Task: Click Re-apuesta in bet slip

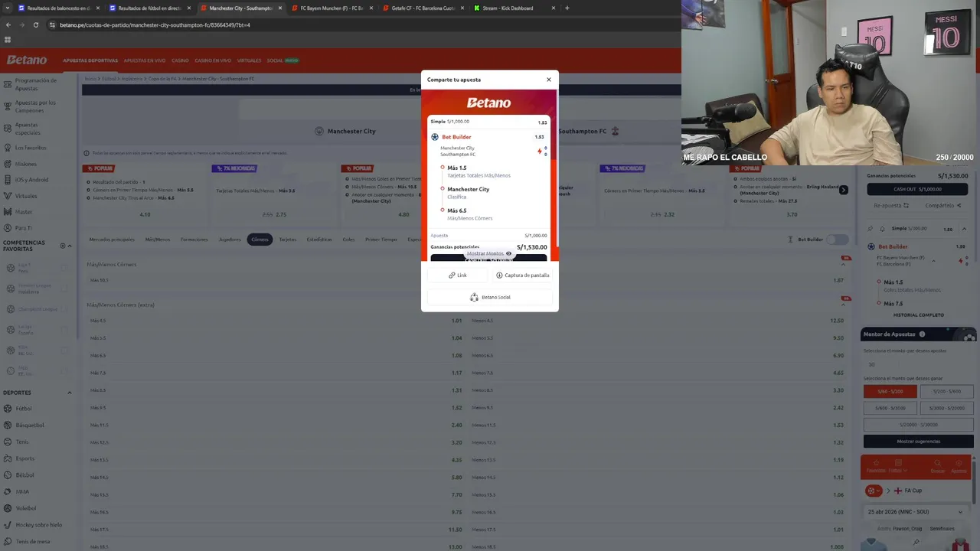Action: pos(891,205)
